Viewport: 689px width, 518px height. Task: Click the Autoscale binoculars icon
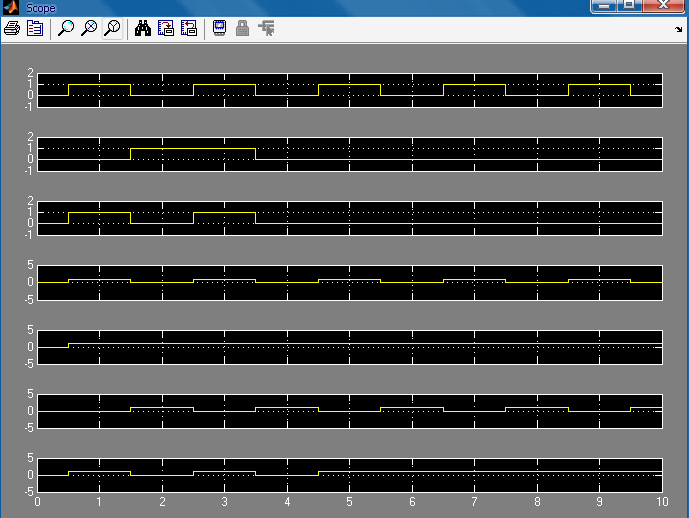click(x=143, y=29)
